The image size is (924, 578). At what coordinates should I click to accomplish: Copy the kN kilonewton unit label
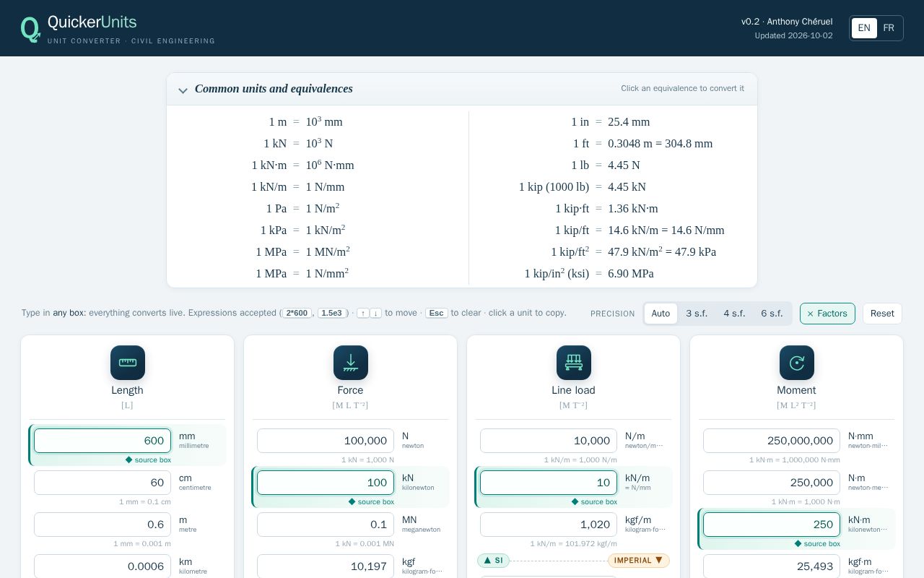coord(419,483)
